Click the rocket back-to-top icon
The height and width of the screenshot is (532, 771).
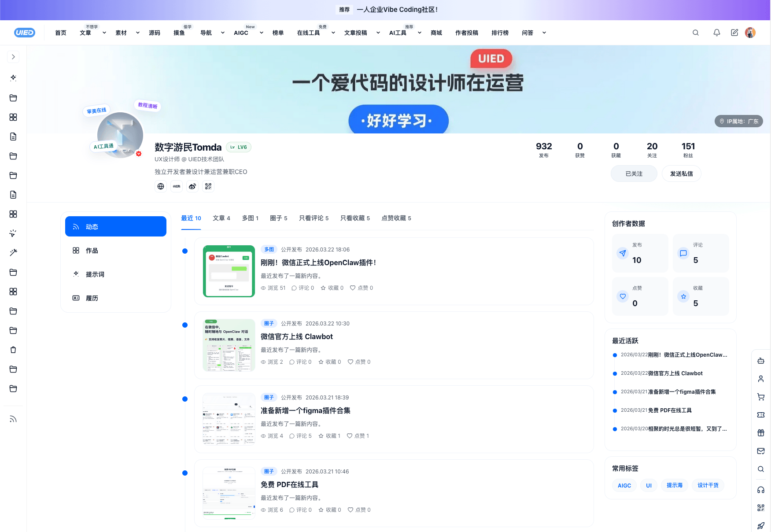pyautogui.click(x=761, y=526)
